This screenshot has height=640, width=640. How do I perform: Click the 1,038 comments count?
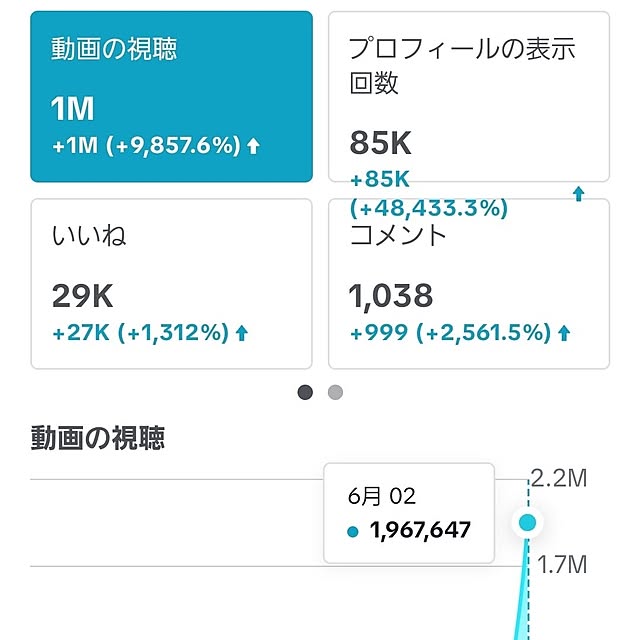pos(391,296)
